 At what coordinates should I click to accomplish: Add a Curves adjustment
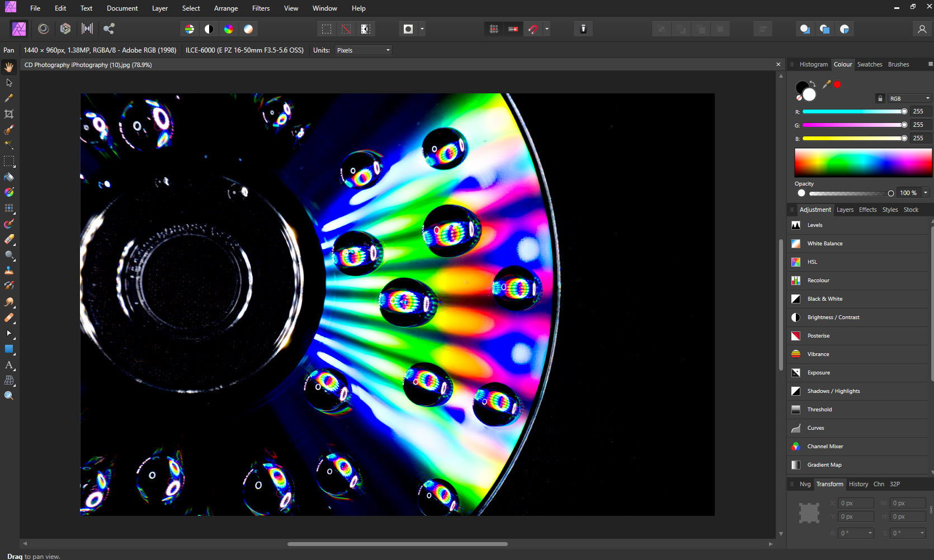858,428
